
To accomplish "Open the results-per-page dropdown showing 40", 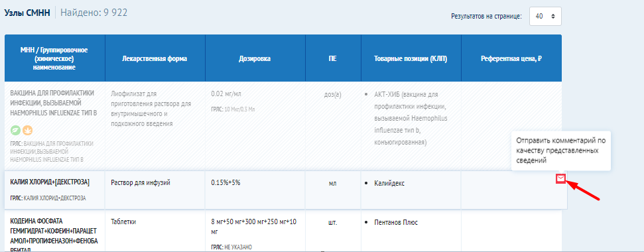I will tap(545, 17).
